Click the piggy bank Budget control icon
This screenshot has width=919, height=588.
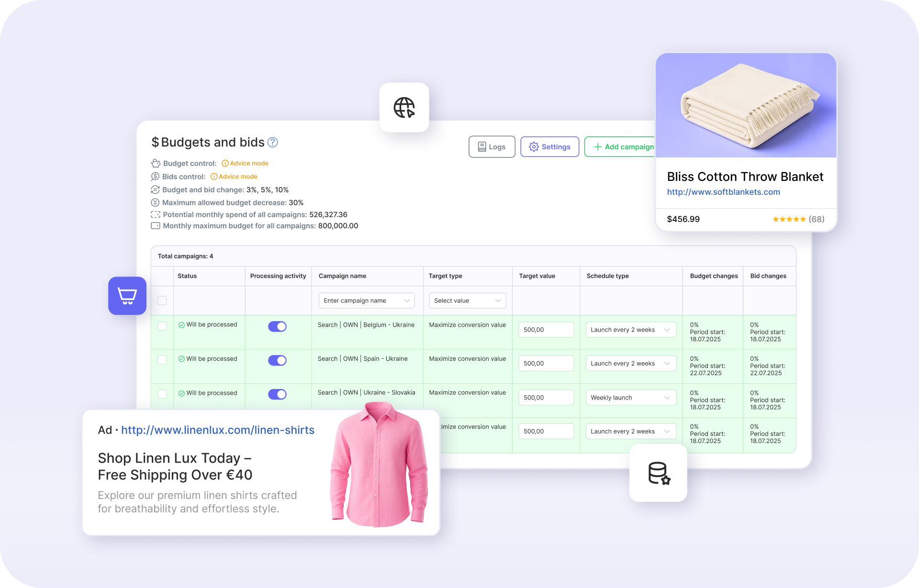coord(156,164)
